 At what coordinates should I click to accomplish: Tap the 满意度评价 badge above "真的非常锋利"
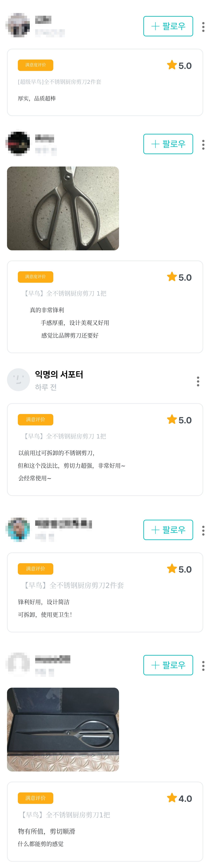(35, 277)
